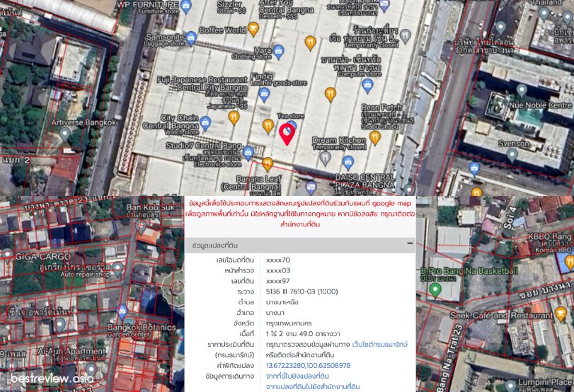Click the KBBQ Korean BBQ restaurant pin
Image resolution: width=574 pixels, height=392 pixels.
point(569,261)
